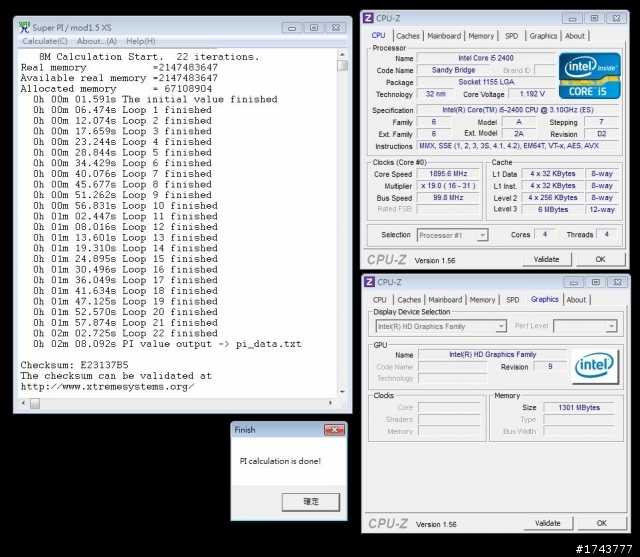Viewport: 640px width, 557px height.
Task: Switch to Mainboard tab in top CPU-Z window
Action: tap(444, 36)
